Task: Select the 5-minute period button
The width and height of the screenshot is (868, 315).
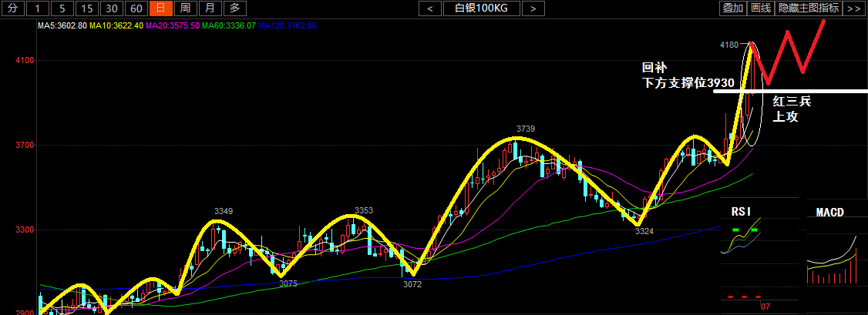Action: (x=63, y=8)
